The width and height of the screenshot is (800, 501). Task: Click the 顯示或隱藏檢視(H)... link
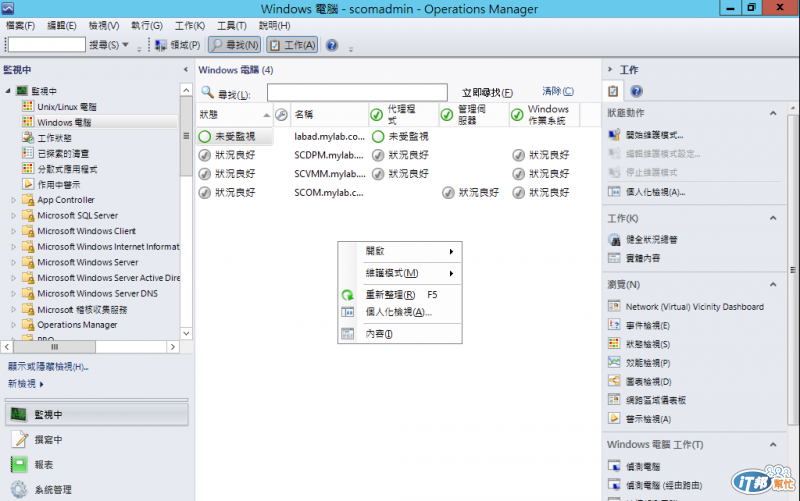[x=48, y=367]
